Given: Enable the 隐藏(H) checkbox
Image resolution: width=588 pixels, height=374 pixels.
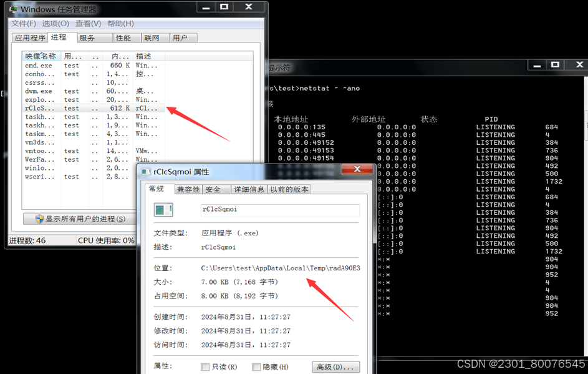Looking at the screenshot, I should pos(256,367).
